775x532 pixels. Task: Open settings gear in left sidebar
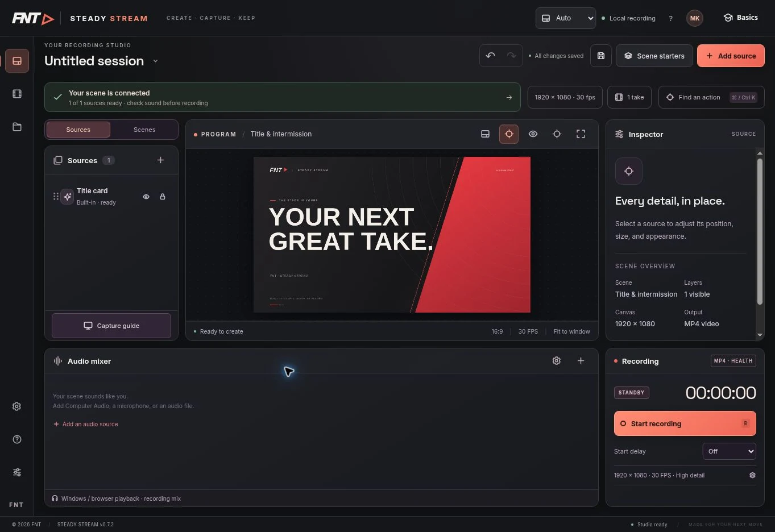(17, 406)
